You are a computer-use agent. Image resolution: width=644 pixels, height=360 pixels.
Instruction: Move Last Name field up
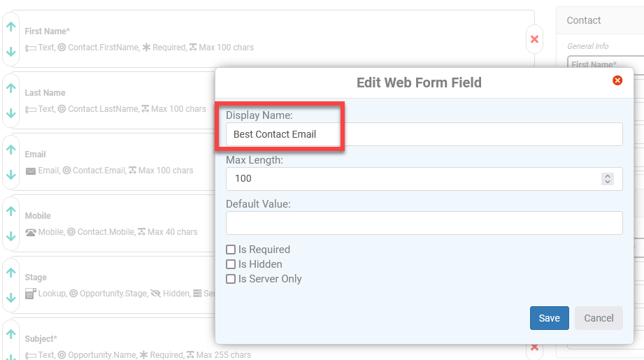(11, 88)
